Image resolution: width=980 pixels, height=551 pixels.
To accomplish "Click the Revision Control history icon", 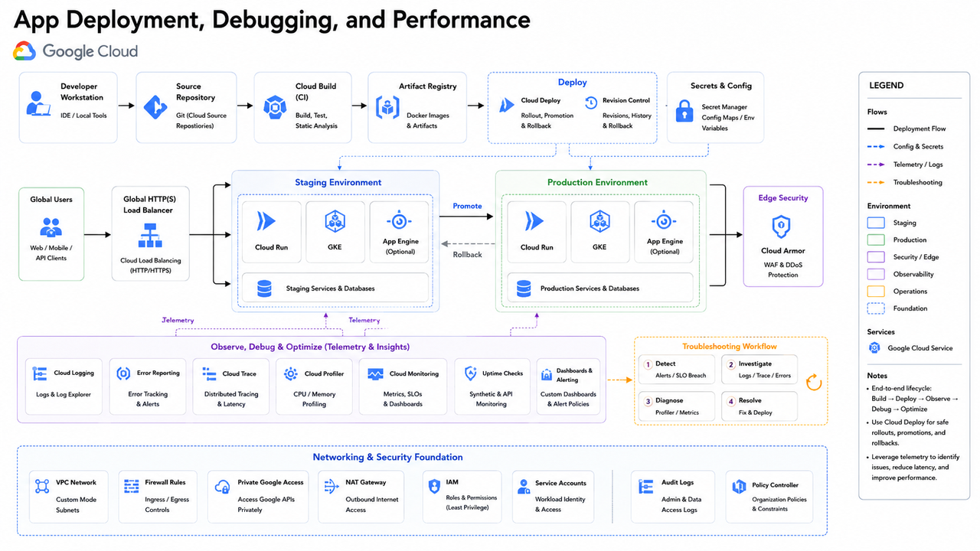I will tap(590, 102).
